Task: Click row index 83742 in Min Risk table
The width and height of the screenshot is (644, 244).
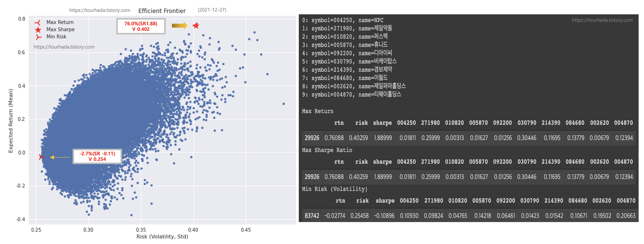Action: click(x=312, y=216)
